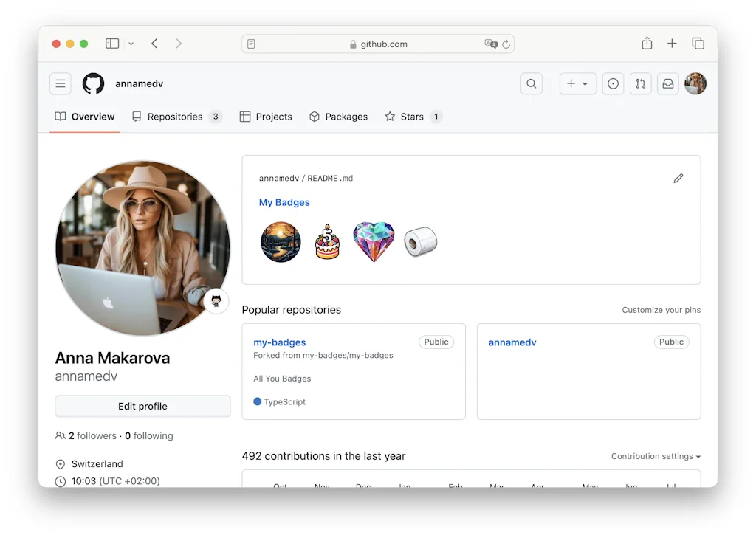The image size is (756, 538).
Task: Open the notifications inbox icon
Action: (667, 84)
